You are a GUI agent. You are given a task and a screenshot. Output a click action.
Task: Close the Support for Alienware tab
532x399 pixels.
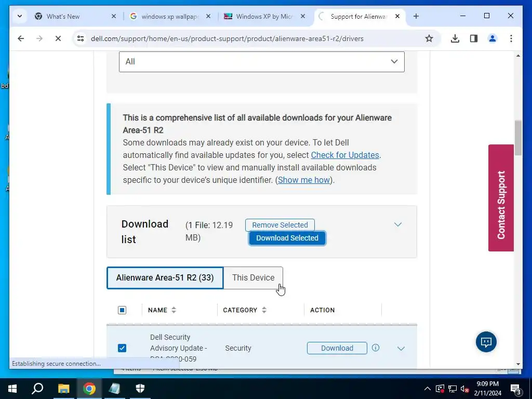(x=397, y=16)
